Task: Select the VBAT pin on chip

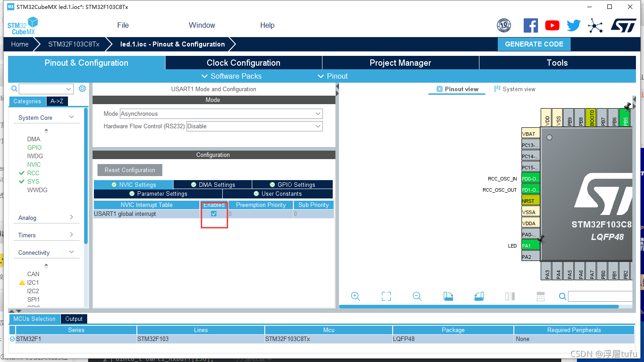Action: pos(531,134)
